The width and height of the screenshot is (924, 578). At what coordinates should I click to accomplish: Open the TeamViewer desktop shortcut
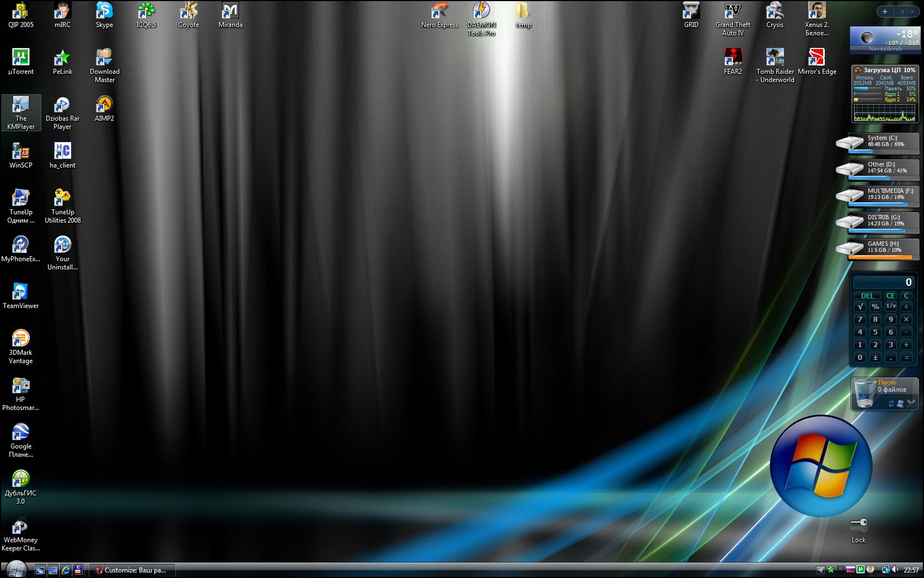coord(20,292)
